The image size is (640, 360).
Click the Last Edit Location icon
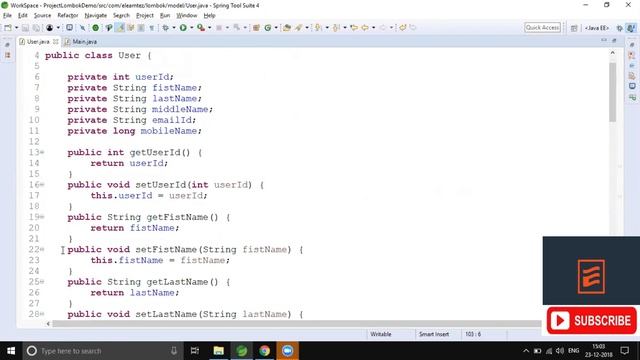coord(354,28)
